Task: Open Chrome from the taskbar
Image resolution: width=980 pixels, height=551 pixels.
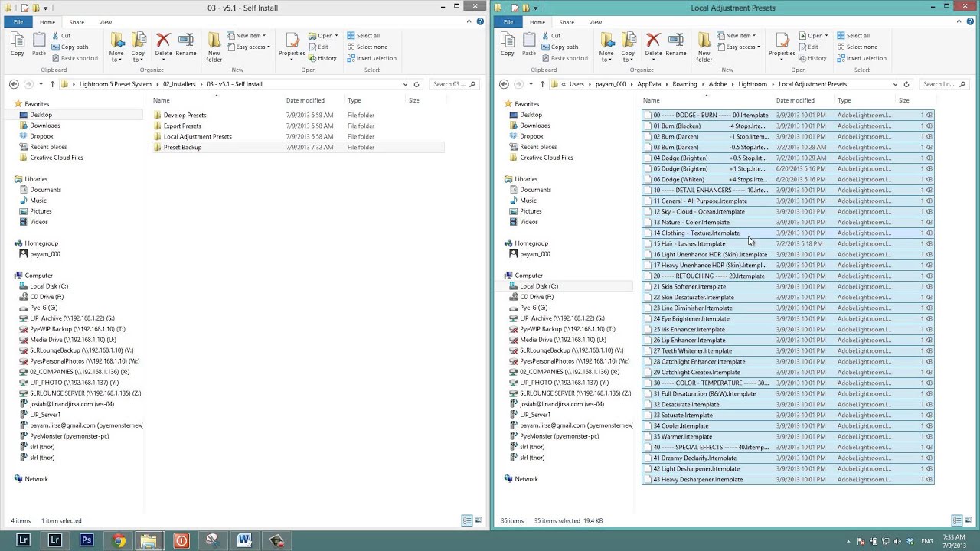Action: (x=119, y=540)
